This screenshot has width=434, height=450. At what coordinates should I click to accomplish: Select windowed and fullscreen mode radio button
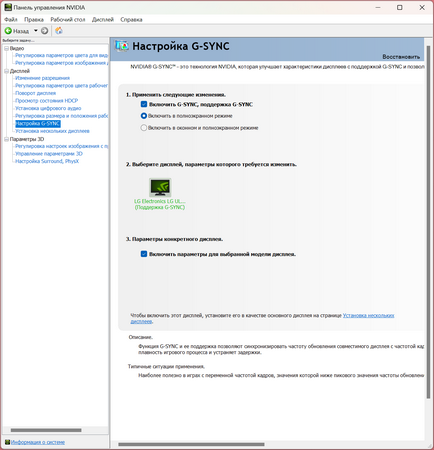pos(144,128)
